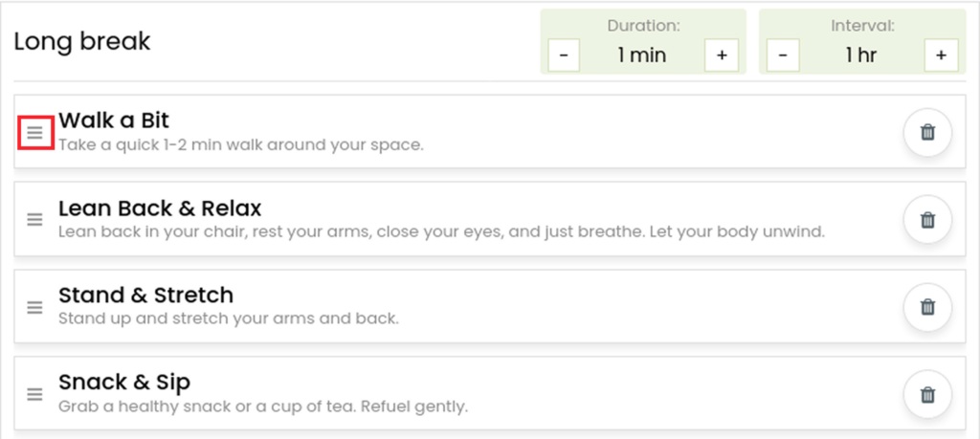Click the drag handle beside Snack & Sip
The width and height of the screenshot is (980, 439).
pyautogui.click(x=35, y=394)
